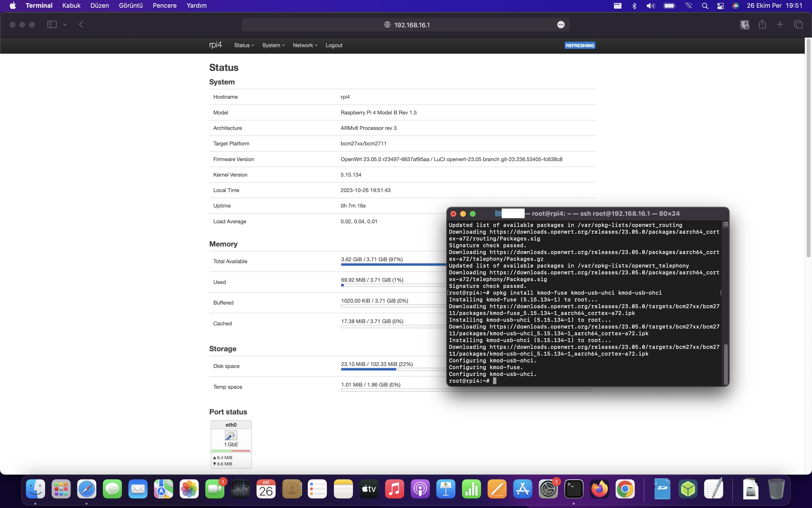The height and width of the screenshot is (508, 812).
Task: Open Apple TV from the Dock
Action: click(369, 489)
